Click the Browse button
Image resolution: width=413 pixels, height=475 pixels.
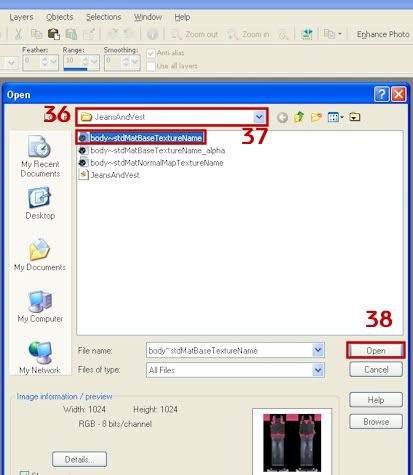click(376, 422)
